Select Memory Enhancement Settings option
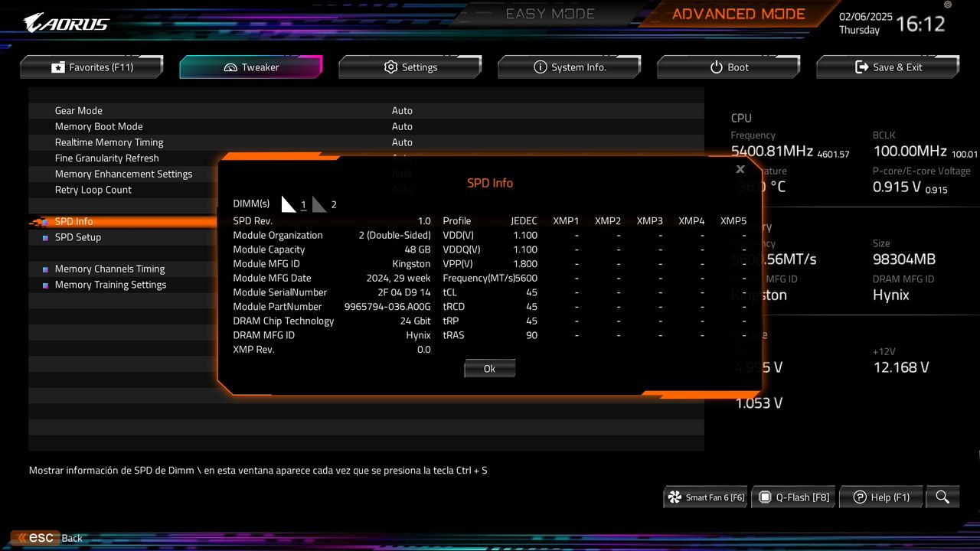 coord(123,174)
